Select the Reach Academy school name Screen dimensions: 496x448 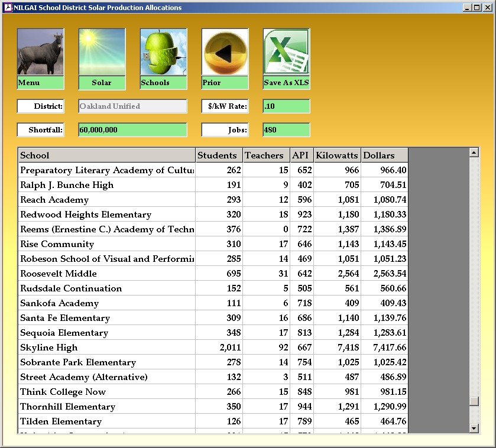[x=54, y=200]
